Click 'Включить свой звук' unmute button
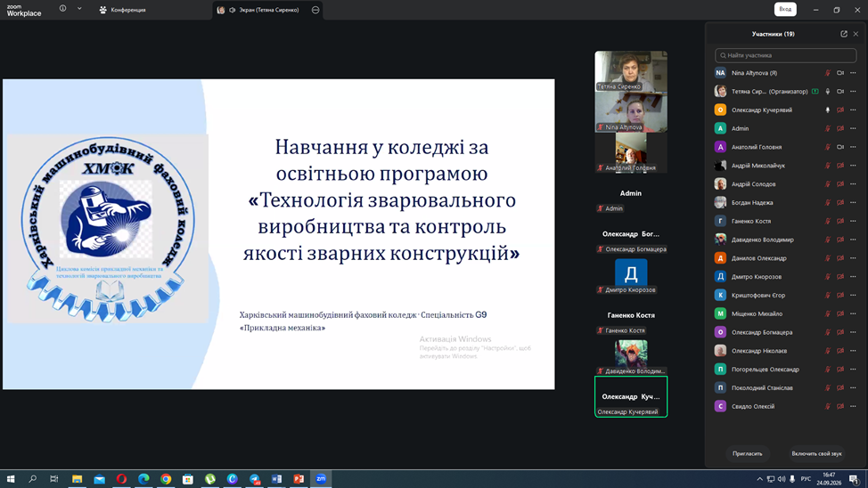 coord(816,453)
